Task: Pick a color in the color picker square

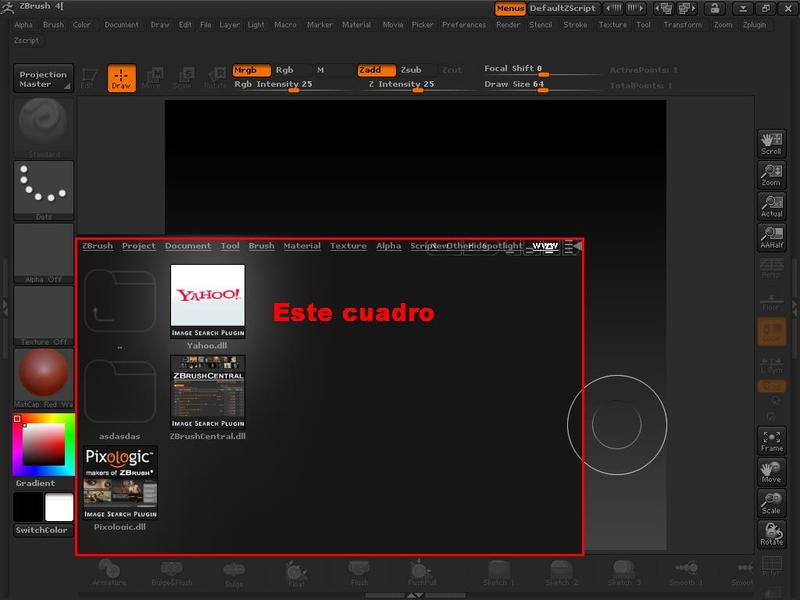Action: point(43,444)
